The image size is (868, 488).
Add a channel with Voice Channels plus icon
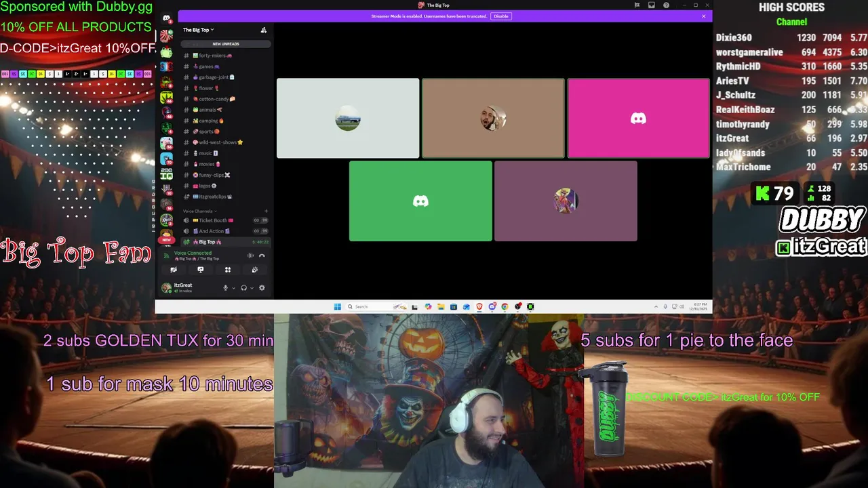pos(266,211)
